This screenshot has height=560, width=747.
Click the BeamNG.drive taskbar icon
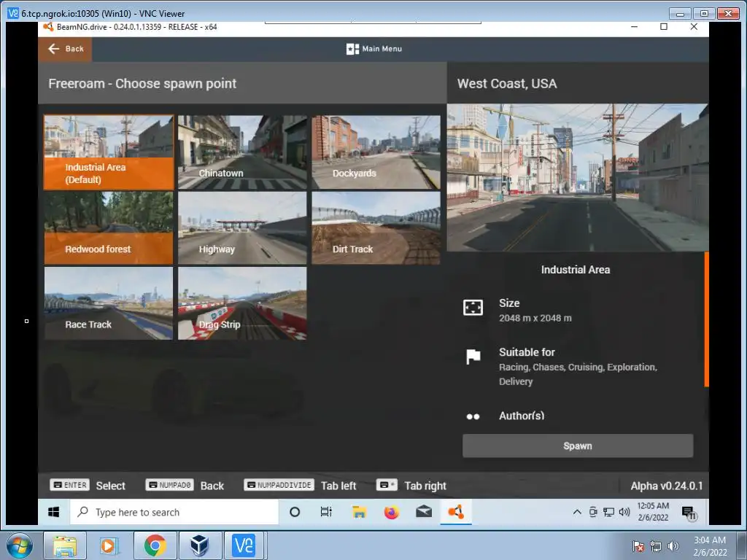click(x=456, y=512)
